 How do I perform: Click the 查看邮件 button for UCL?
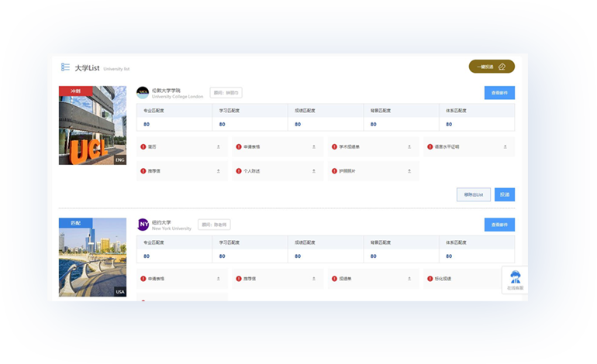coord(499,93)
